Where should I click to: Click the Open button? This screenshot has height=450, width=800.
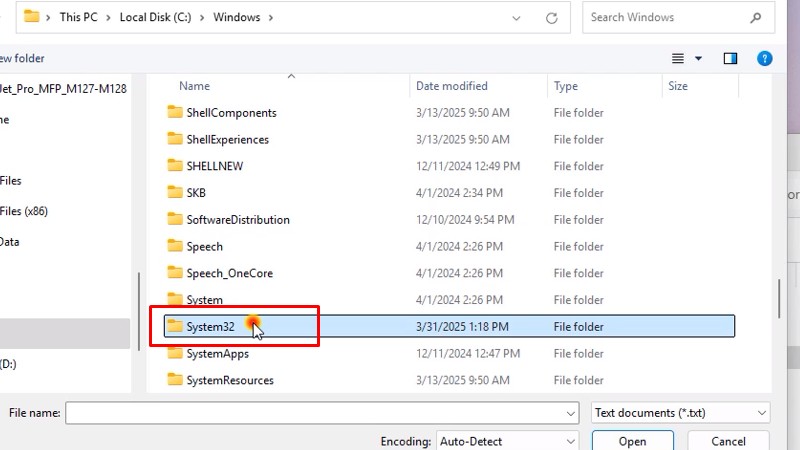tap(632, 441)
